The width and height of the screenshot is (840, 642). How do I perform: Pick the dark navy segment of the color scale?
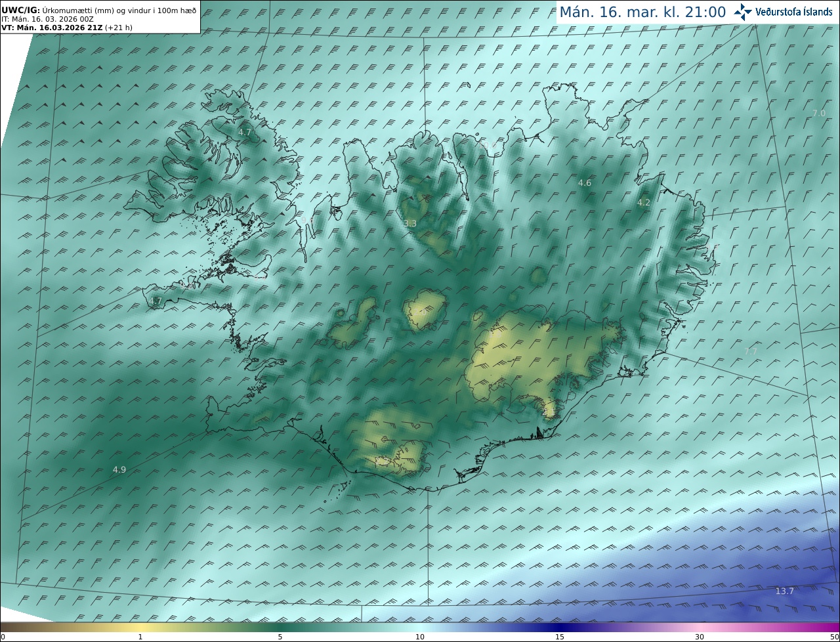[560, 628]
